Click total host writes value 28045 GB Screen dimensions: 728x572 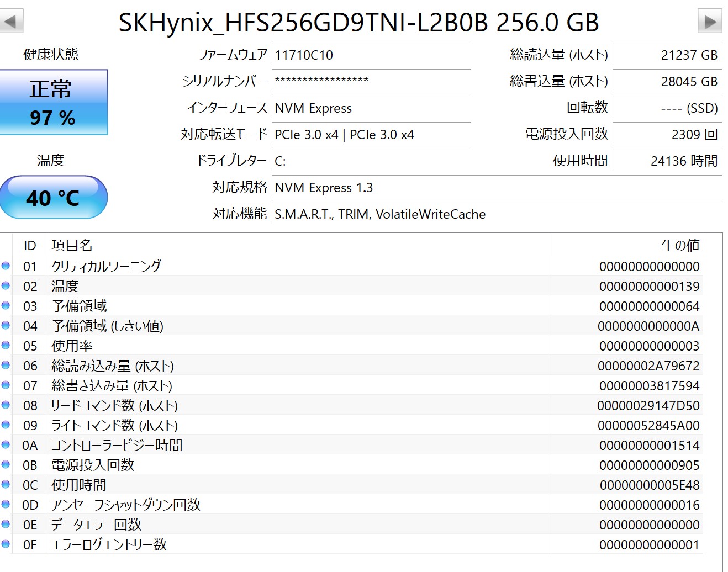[x=667, y=82]
